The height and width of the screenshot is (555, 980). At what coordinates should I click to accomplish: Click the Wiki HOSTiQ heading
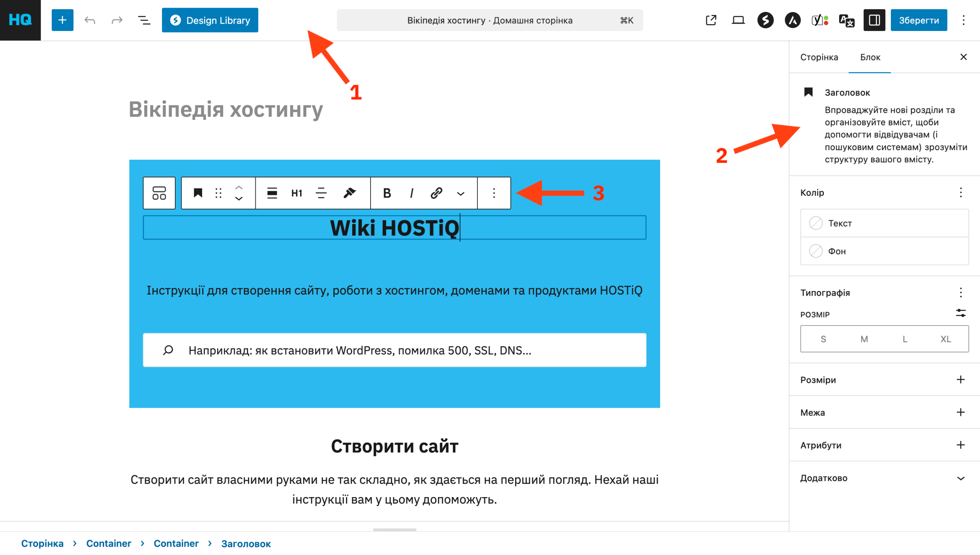(394, 228)
